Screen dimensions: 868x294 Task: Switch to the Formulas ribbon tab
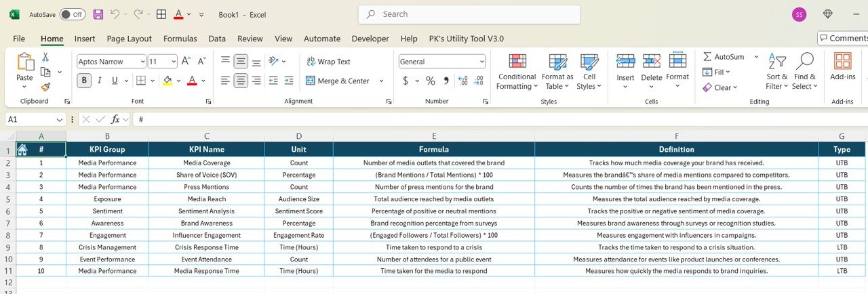180,39
